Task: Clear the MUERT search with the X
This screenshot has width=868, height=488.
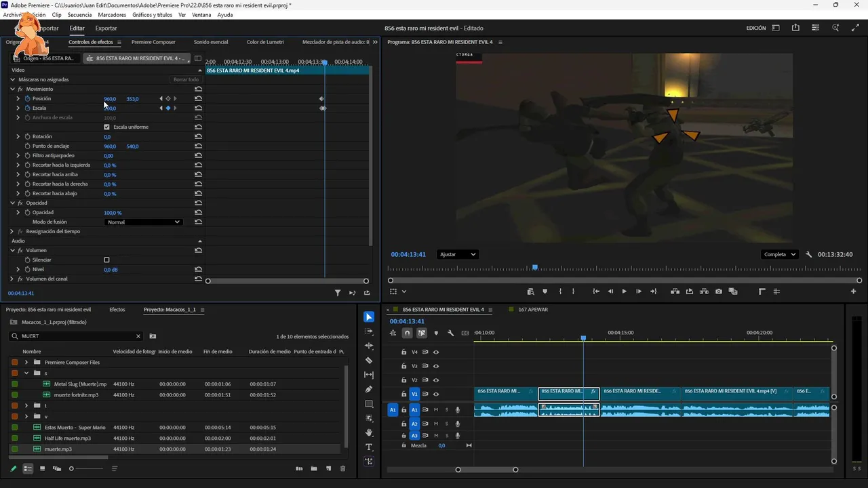Action: 138,336
